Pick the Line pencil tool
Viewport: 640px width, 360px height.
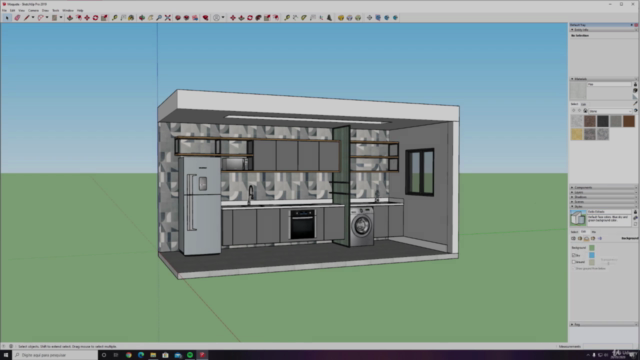point(27,18)
